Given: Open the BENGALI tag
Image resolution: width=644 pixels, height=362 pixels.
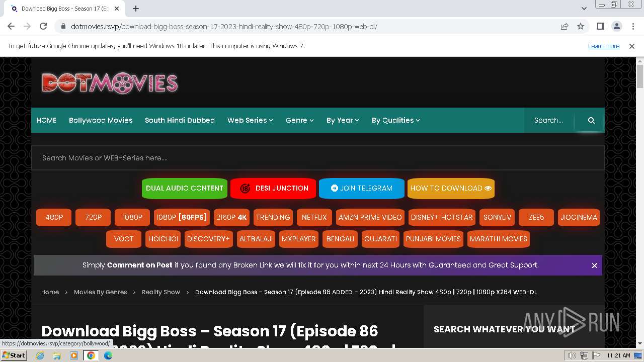Looking at the screenshot, I should click(x=340, y=239).
